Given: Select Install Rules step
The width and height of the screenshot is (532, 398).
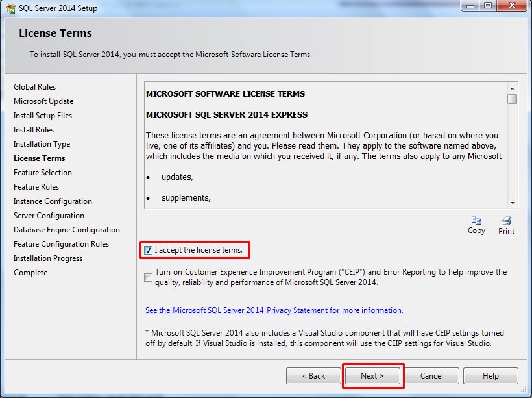Looking at the screenshot, I should point(34,130).
